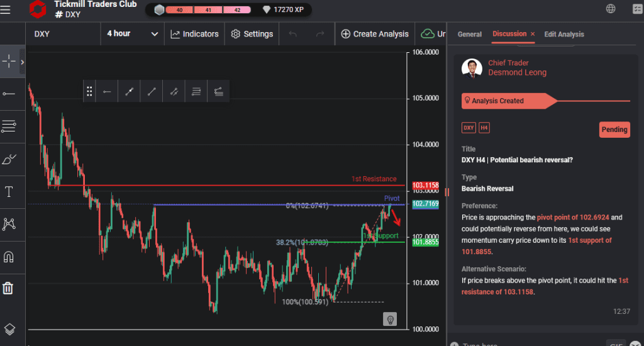644x346 pixels.
Task: Open the 4 hour timeframe dropdown
Action: (x=132, y=34)
